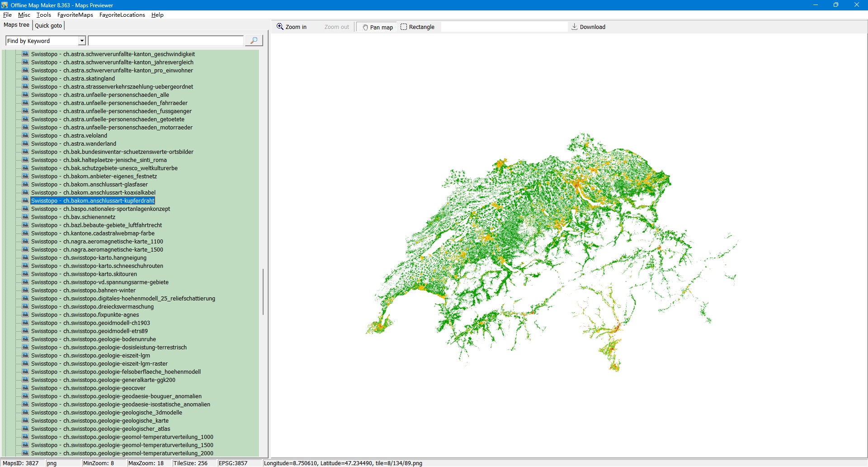Click the keyword search text field
The height and width of the screenshot is (467, 868).
pos(165,41)
